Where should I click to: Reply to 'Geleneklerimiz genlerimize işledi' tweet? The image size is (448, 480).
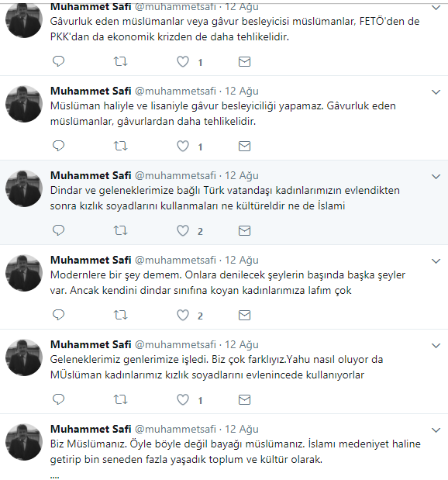58,399
